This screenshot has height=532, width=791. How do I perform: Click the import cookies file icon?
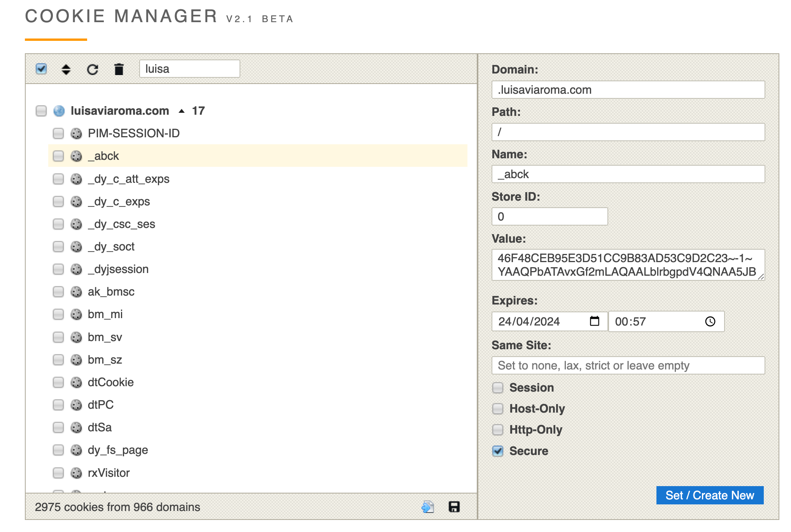click(428, 507)
